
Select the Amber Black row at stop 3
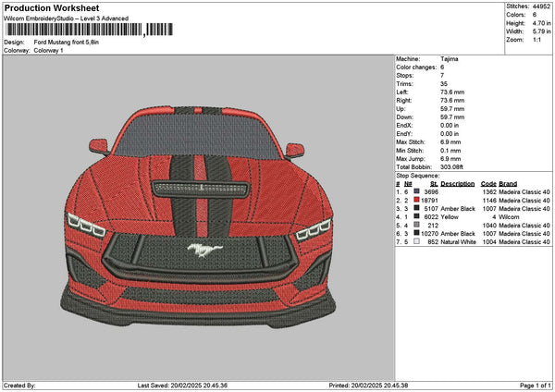(x=457, y=208)
